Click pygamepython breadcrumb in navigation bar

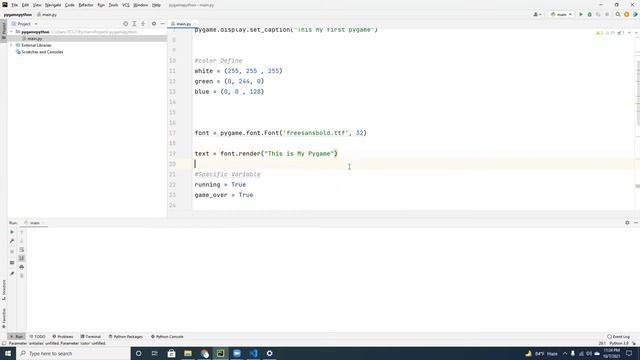click(18, 15)
